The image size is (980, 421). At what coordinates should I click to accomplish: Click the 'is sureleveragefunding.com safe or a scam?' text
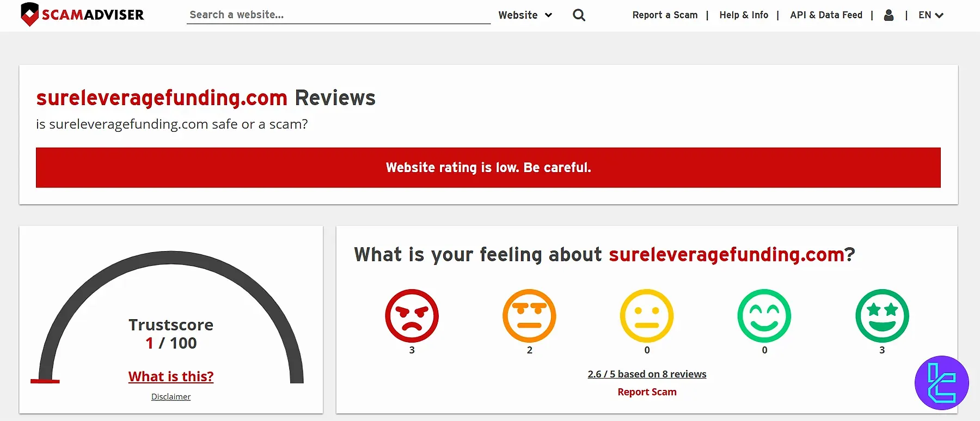(x=171, y=124)
